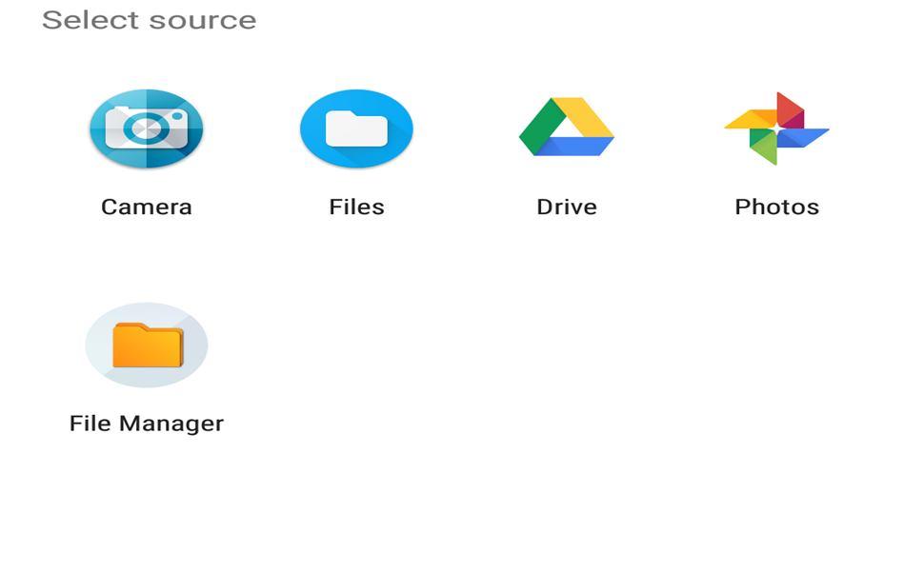
Task: Open the orange File Manager folder icon
Action: pyautogui.click(x=146, y=345)
